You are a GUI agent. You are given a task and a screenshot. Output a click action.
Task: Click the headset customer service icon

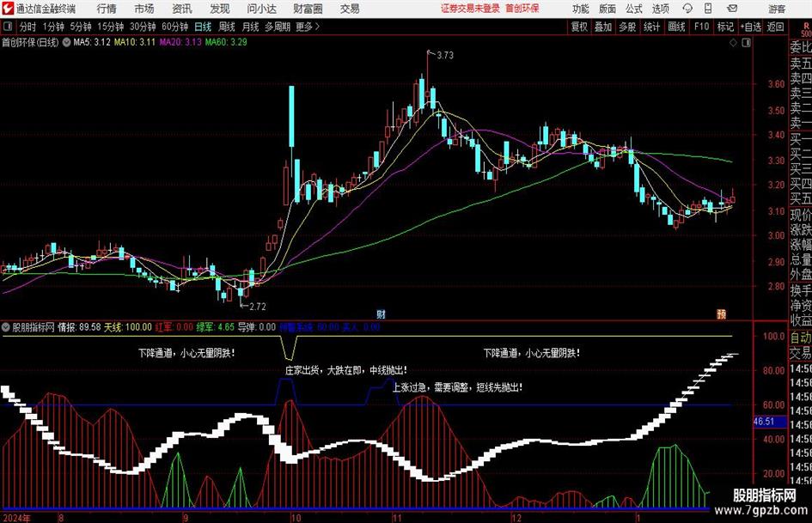687,9
